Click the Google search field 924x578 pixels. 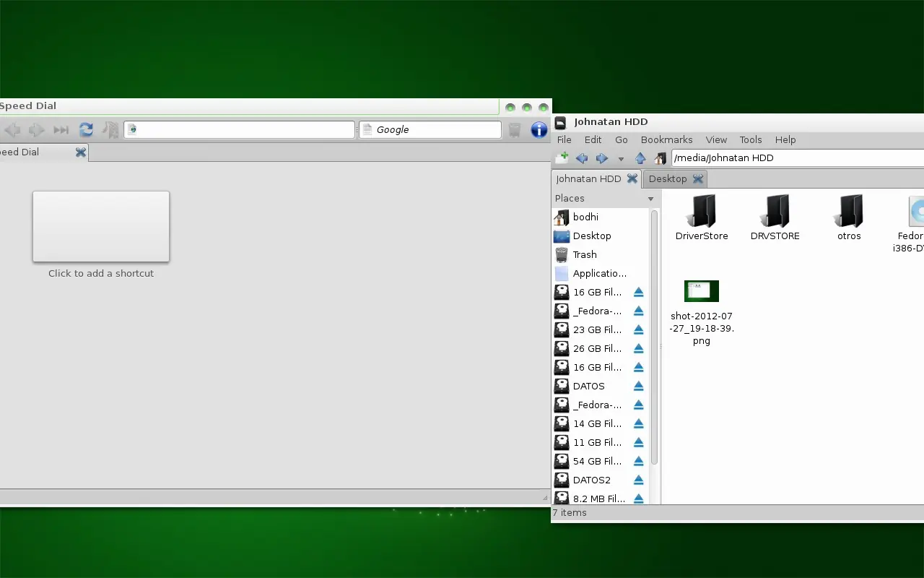coord(430,130)
